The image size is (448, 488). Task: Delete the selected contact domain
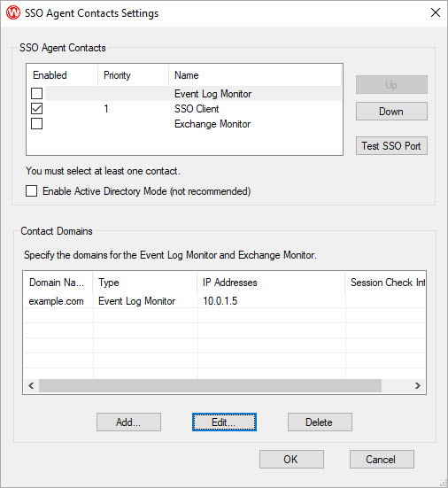(320, 422)
